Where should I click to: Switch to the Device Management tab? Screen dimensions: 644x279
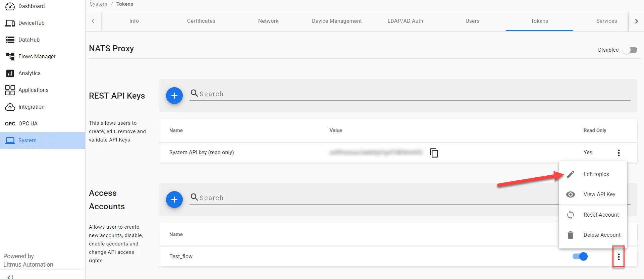coord(337,21)
